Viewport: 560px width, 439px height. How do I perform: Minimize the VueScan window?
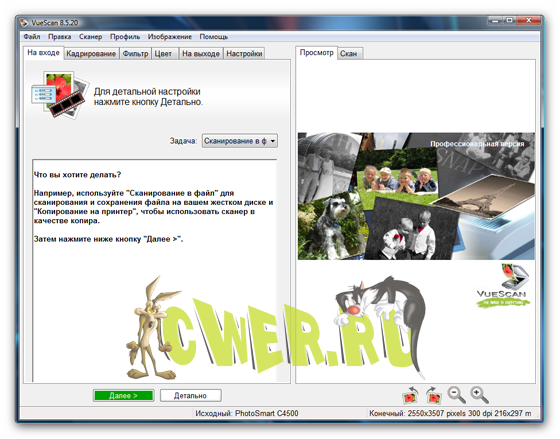pos(495,21)
